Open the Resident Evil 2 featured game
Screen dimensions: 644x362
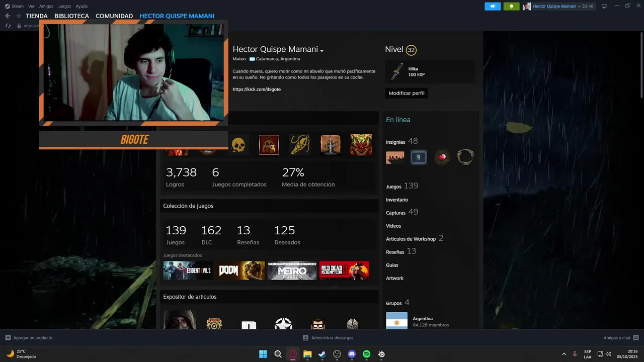click(188, 270)
